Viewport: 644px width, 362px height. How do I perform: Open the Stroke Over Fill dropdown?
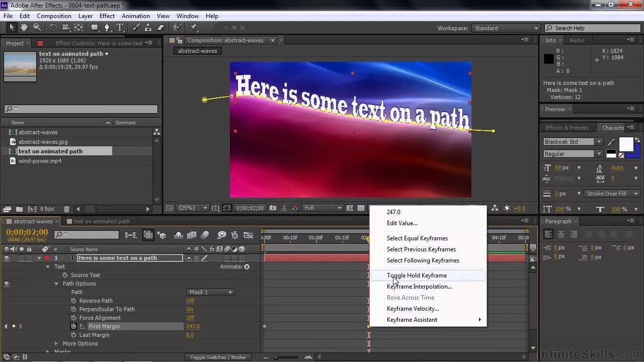point(612,194)
